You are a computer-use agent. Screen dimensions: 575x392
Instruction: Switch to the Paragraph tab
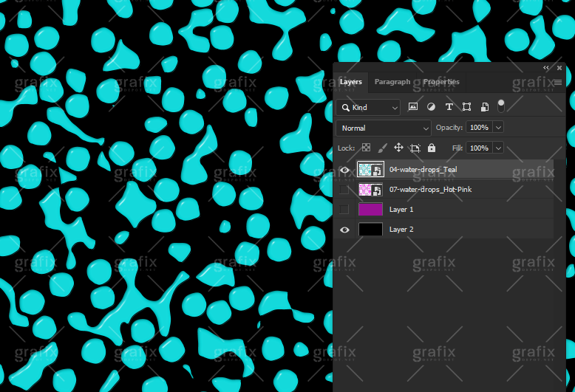pos(392,82)
